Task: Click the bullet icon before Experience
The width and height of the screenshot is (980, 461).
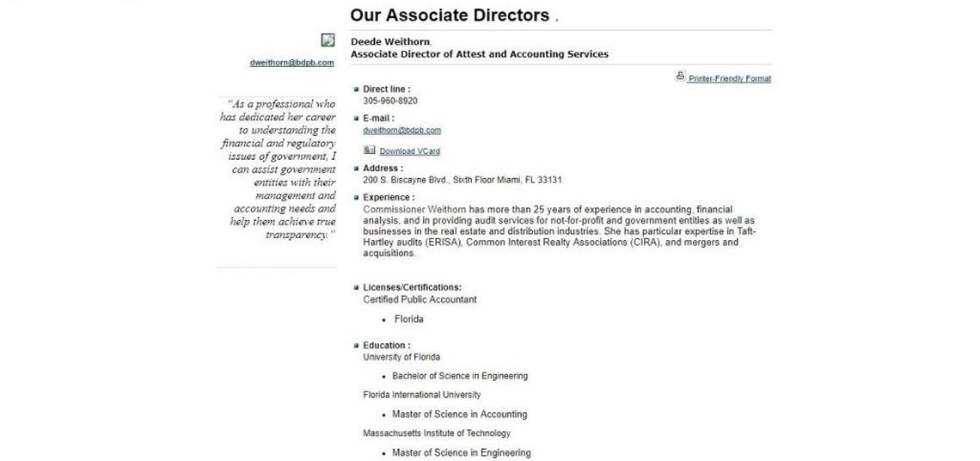Action: [x=357, y=198]
